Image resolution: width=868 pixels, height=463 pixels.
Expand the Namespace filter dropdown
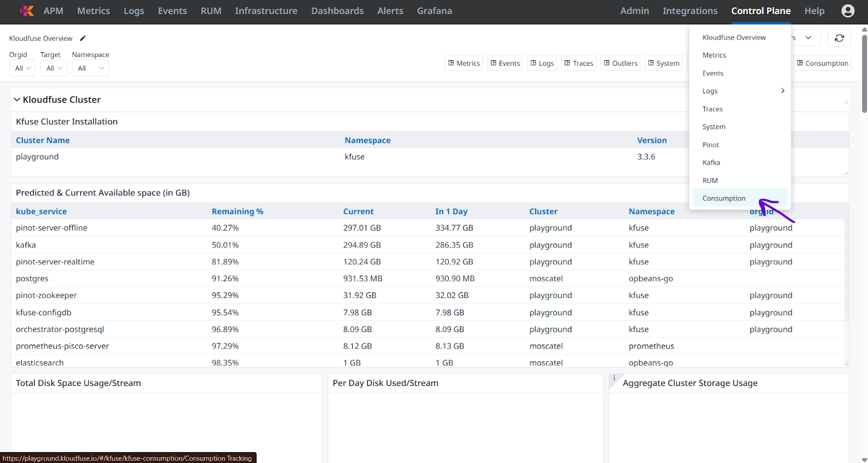tap(90, 68)
